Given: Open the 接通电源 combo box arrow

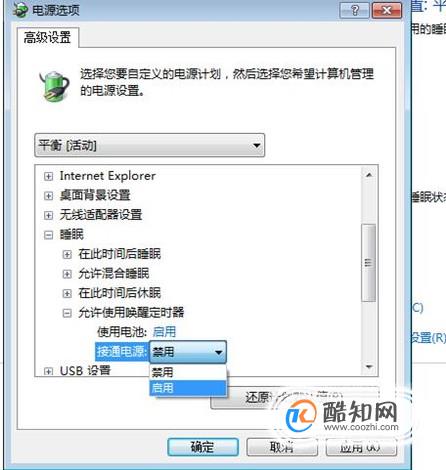Looking at the screenshot, I should [x=219, y=352].
